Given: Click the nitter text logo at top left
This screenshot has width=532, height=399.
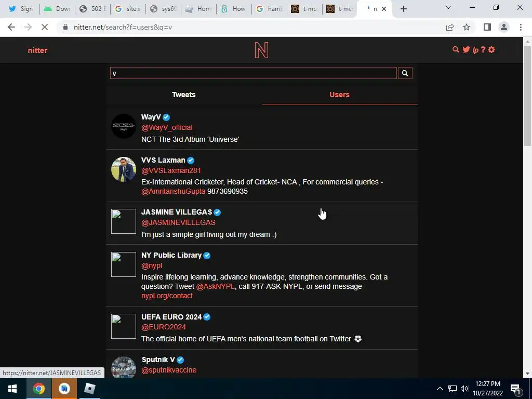Looking at the screenshot, I should click(37, 50).
